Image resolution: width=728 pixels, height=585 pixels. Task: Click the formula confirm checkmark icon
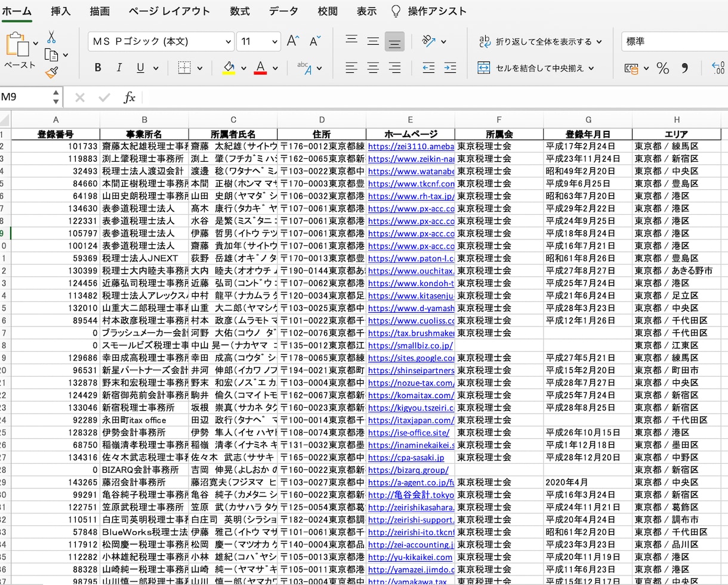104,97
